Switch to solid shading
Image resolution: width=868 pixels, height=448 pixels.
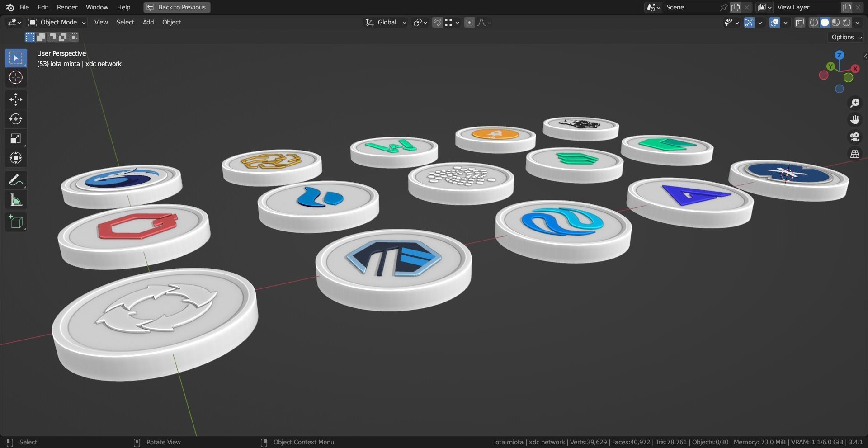[x=825, y=22]
